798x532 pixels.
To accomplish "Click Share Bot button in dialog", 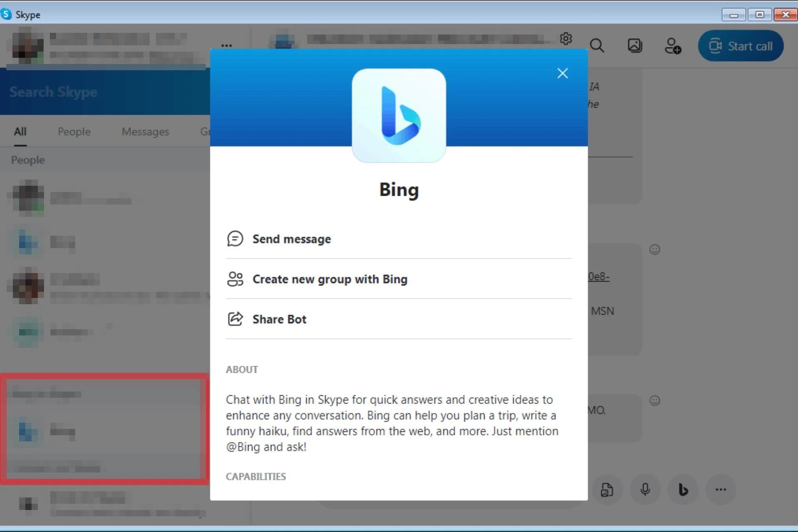I will tap(279, 319).
